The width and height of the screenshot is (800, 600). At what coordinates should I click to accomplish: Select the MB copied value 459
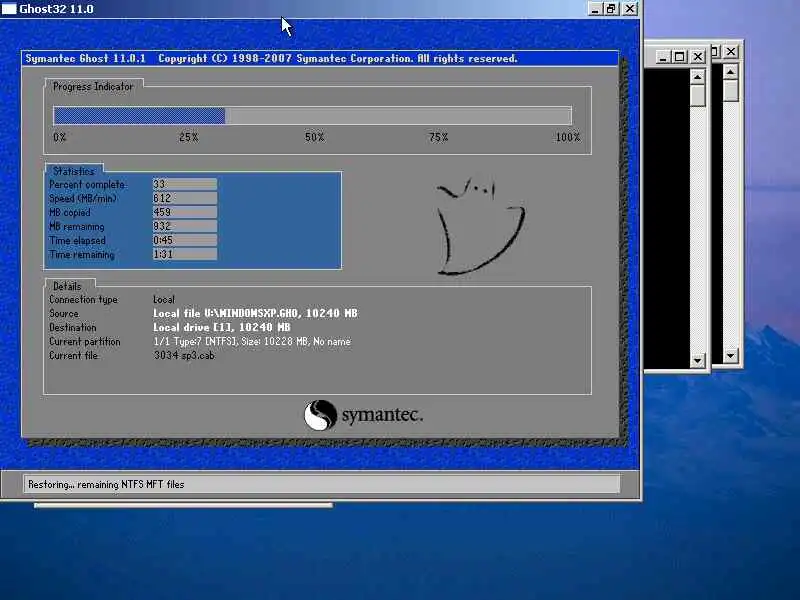(x=185, y=212)
